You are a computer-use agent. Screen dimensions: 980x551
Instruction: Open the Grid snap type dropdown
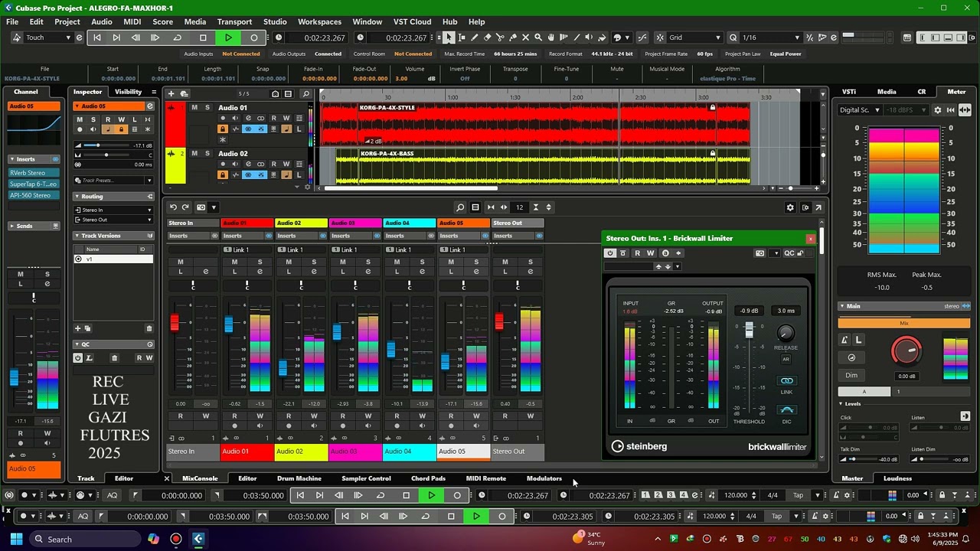click(x=695, y=37)
